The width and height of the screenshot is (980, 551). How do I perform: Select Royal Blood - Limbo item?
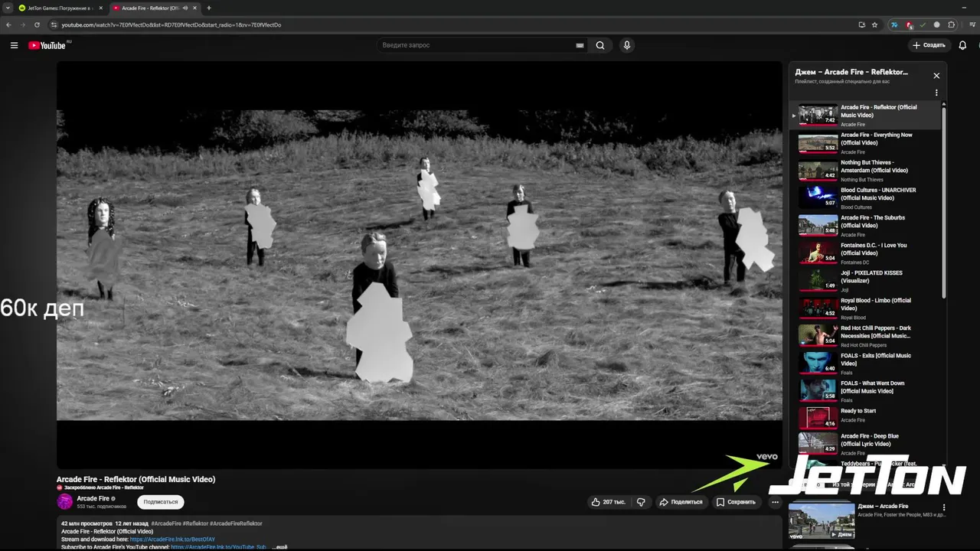pos(865,308)
